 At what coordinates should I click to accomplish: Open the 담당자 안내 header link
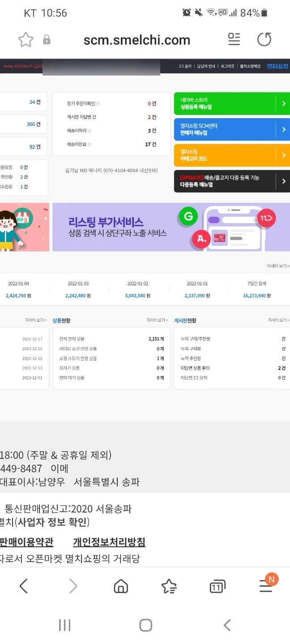[x=206, y=66]
